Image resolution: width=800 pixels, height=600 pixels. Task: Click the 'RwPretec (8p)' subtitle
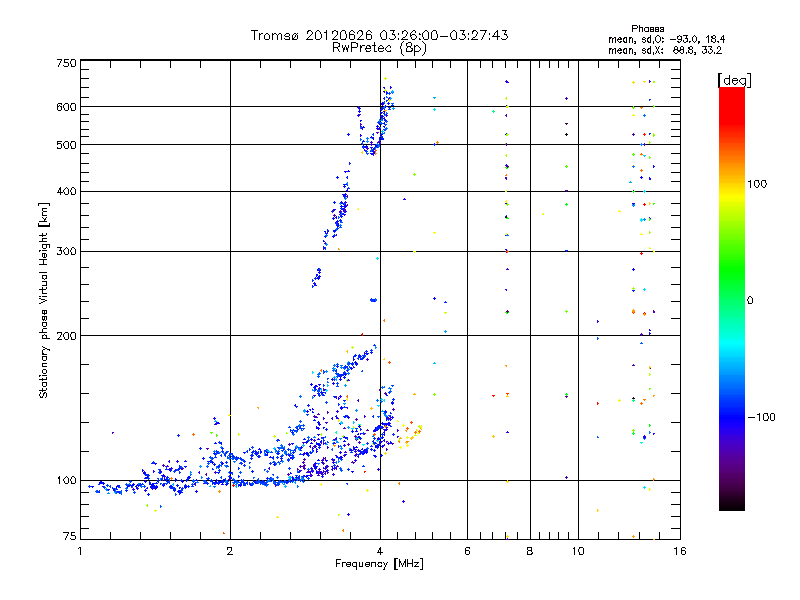[x=379, y=48]
